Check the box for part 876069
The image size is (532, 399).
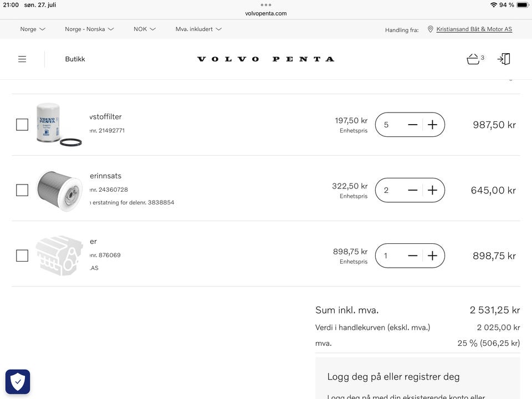coord(22,255)
